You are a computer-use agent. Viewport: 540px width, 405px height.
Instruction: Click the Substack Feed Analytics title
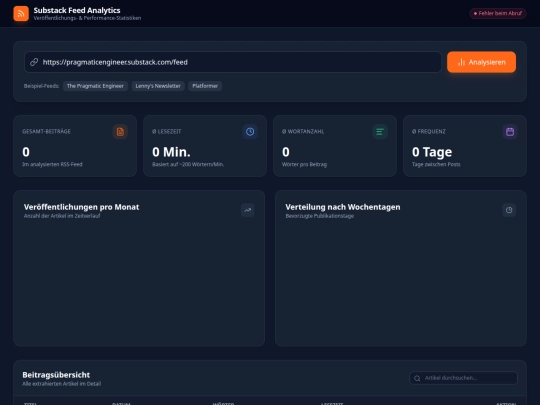pyautogui.click(x=77, y=10)
